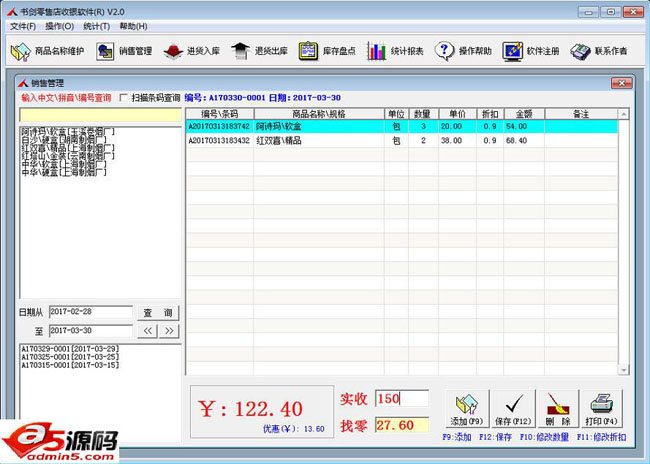Enable the 扫描条码查询 checkbox
Viewport: 650px width, 464px height.
click(x=123, y=98)
